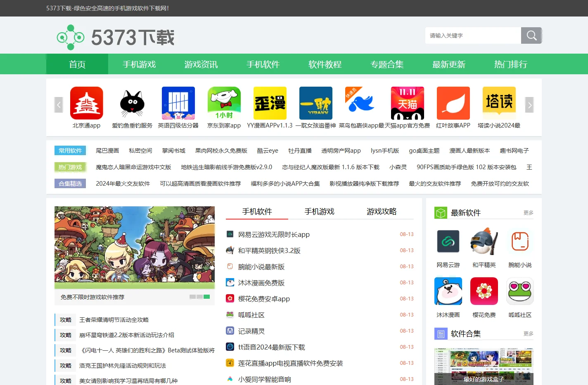Viewport: 588px width, 385px height.
Task: Open 腕能小说最新版 link
Action: 261,267
